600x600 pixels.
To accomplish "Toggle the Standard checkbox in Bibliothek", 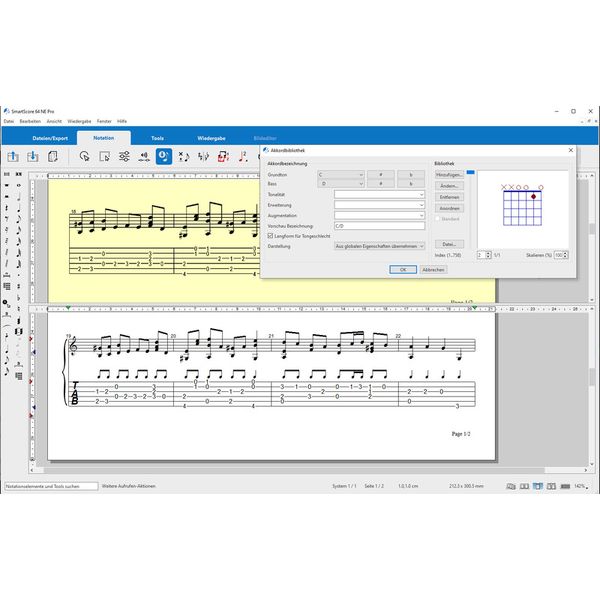I will click(x=437, y=219).
